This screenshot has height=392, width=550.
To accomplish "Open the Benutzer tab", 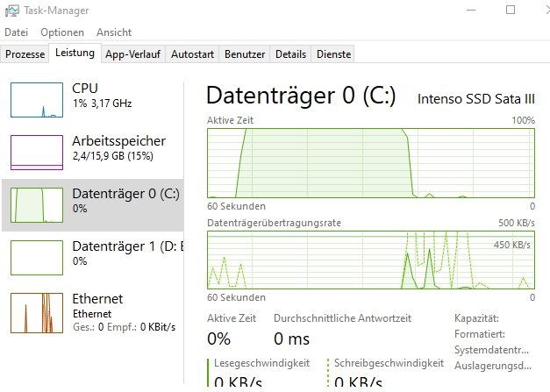I will [x=245, y=54].
